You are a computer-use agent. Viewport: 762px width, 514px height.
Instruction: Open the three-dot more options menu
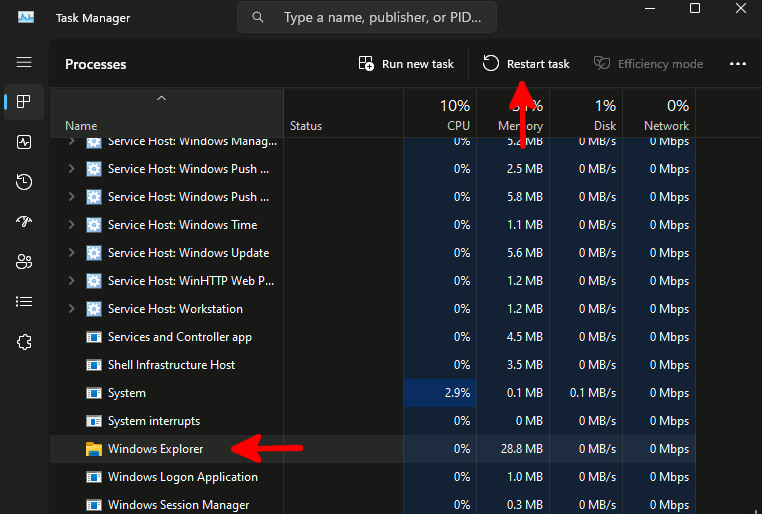738,64
